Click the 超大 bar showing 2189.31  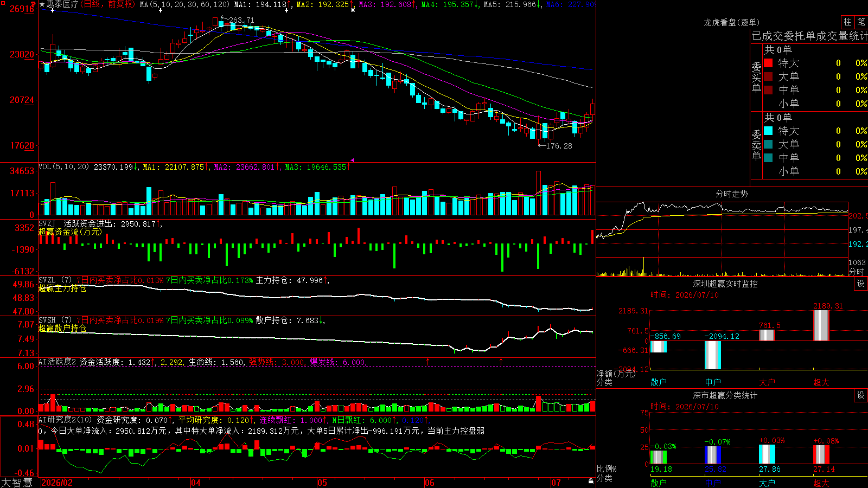pyautogui.click(x=821, y=325)
